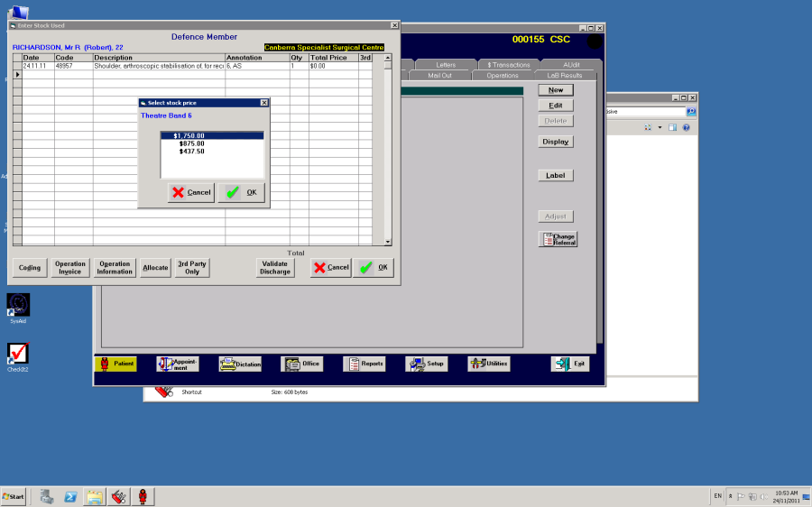Click the Patient icon button
The width and height of the screenshot is (812, 507).
coord(115,364)
